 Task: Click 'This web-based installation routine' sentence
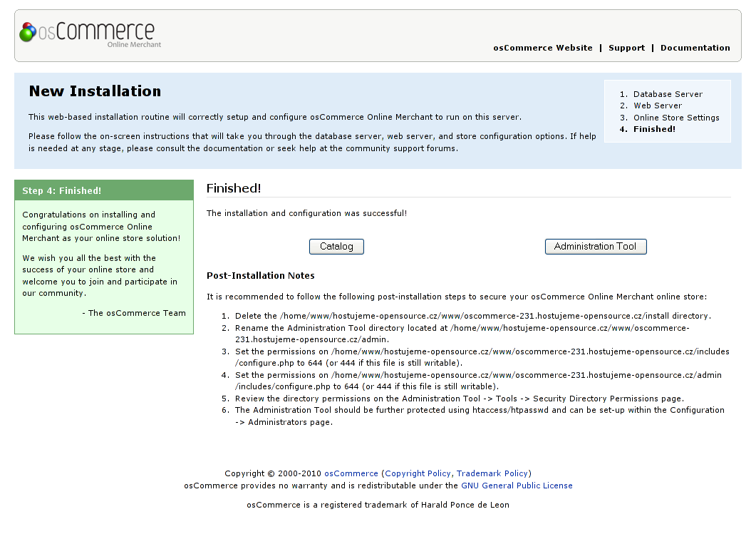[275, 117]
